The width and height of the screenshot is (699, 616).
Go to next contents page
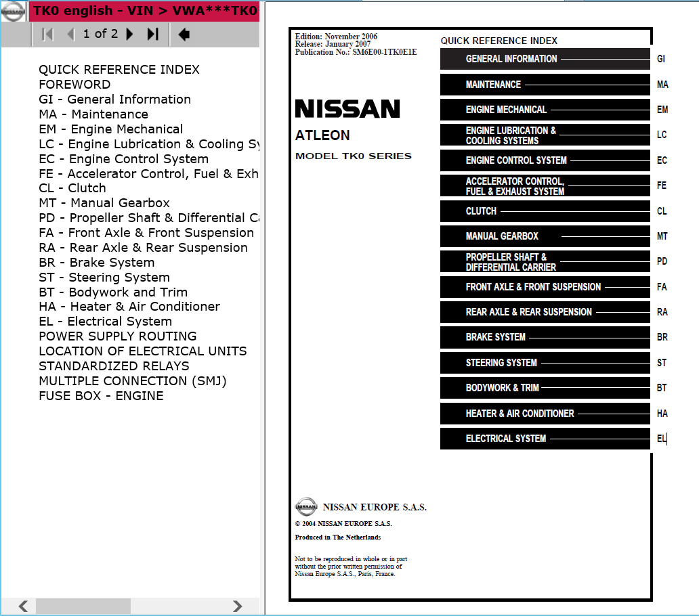130,35
